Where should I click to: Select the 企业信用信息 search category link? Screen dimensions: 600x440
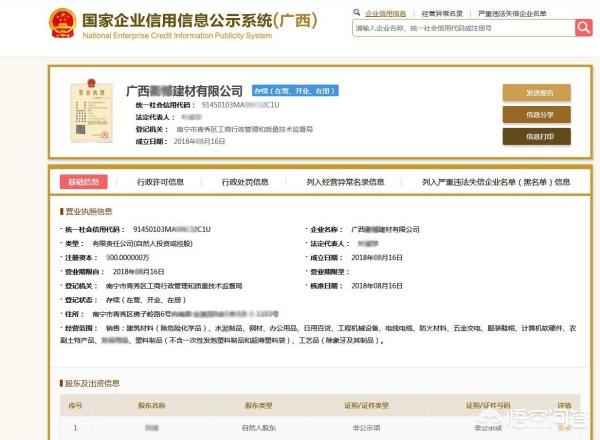pyautogui.click(x=385, y=13)
